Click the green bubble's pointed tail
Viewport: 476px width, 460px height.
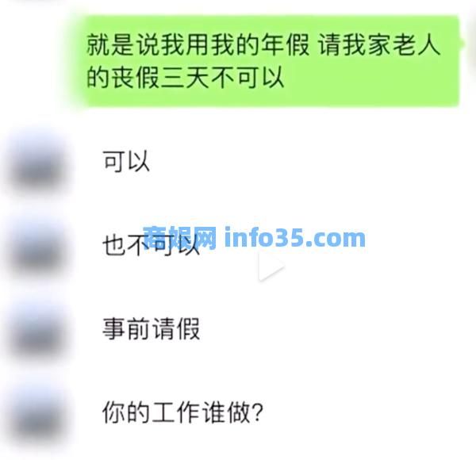[462, 44]
